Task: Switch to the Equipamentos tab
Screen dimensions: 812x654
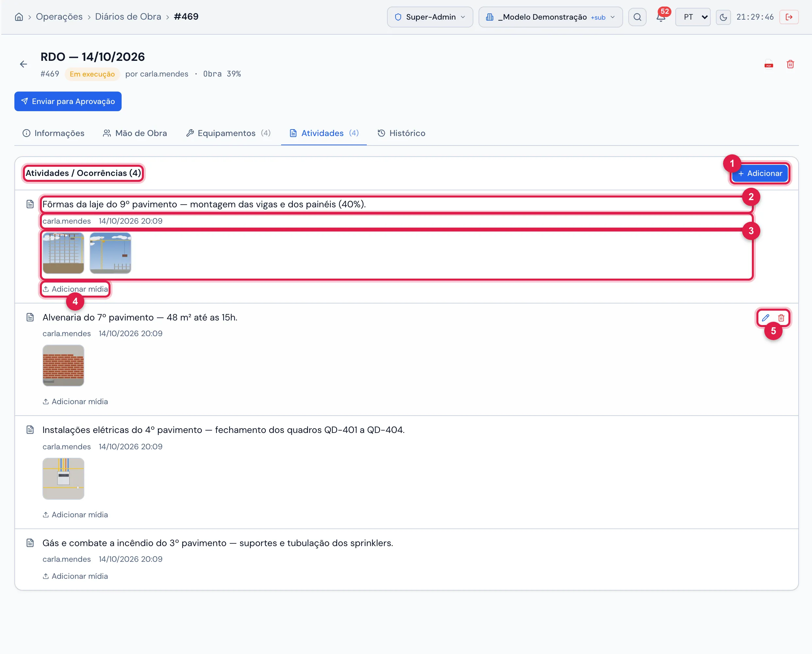Action: pos(228,133)
